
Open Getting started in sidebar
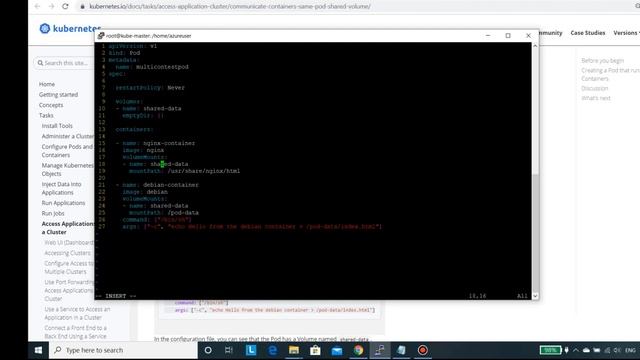[58, 95]
